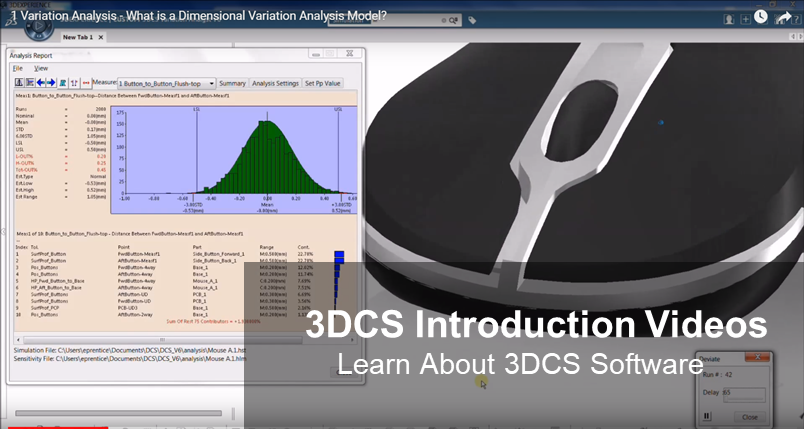Image resolution: width=804 pixels, height=429 pixels.
Task: Click the user profile icon in top bar
Action: tap(729, 19)
